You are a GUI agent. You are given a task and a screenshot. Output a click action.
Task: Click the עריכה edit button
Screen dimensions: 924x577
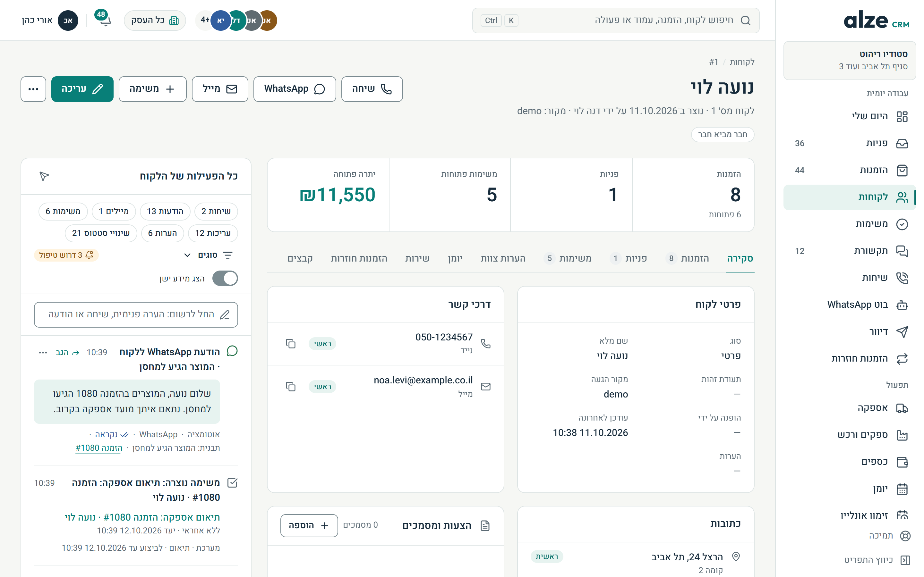82,89
